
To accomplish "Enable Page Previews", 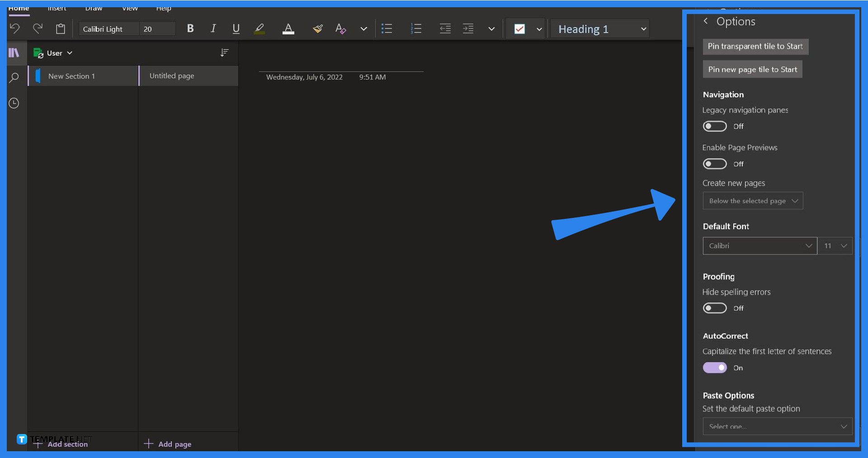I will [x=714, y=164].
